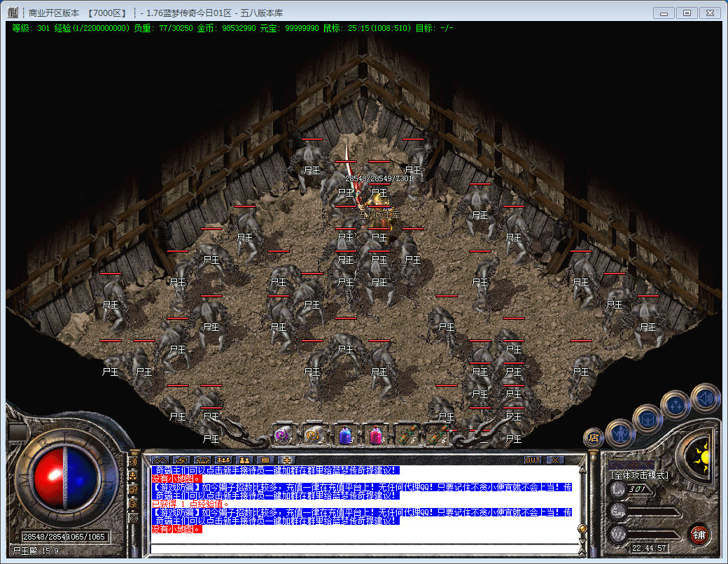Focus the chat input field

365,549
